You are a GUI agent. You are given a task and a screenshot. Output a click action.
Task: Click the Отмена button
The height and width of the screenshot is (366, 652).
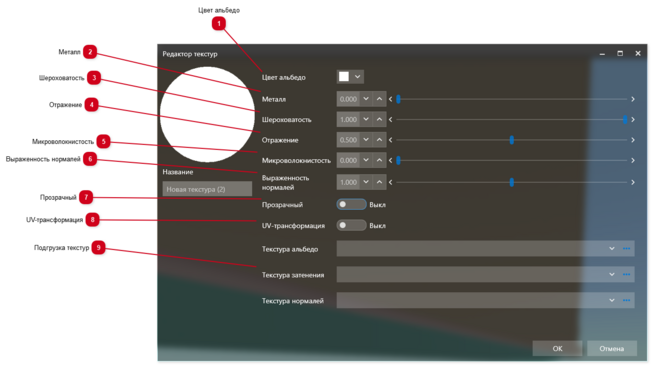(x=612, y=349)
